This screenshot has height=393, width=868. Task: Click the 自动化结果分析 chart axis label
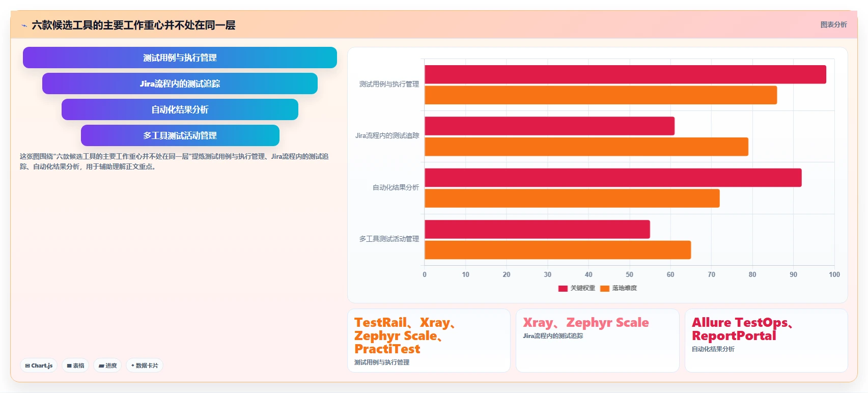coord(396,187)
